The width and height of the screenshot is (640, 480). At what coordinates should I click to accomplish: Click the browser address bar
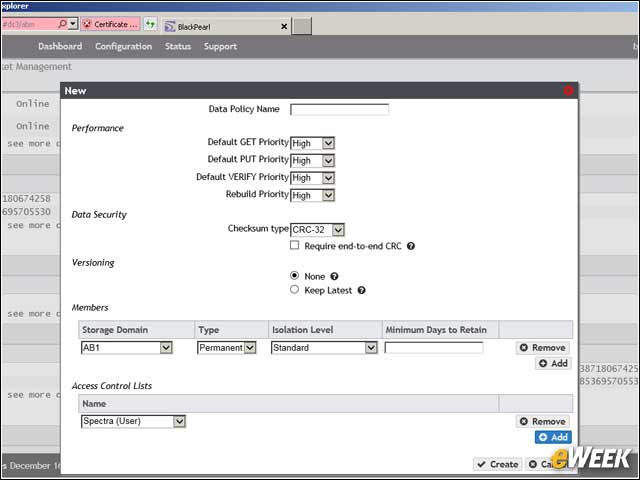pos(29,24)
